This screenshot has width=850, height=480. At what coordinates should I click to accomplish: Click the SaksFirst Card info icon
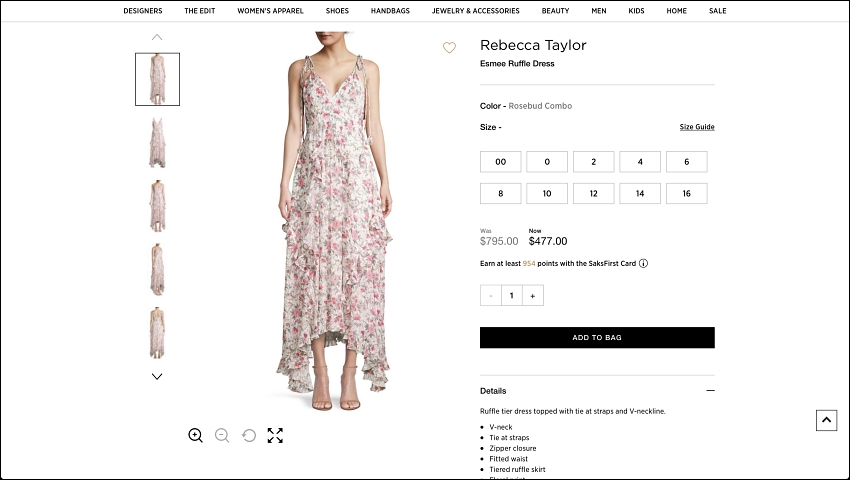pos(643,264)
